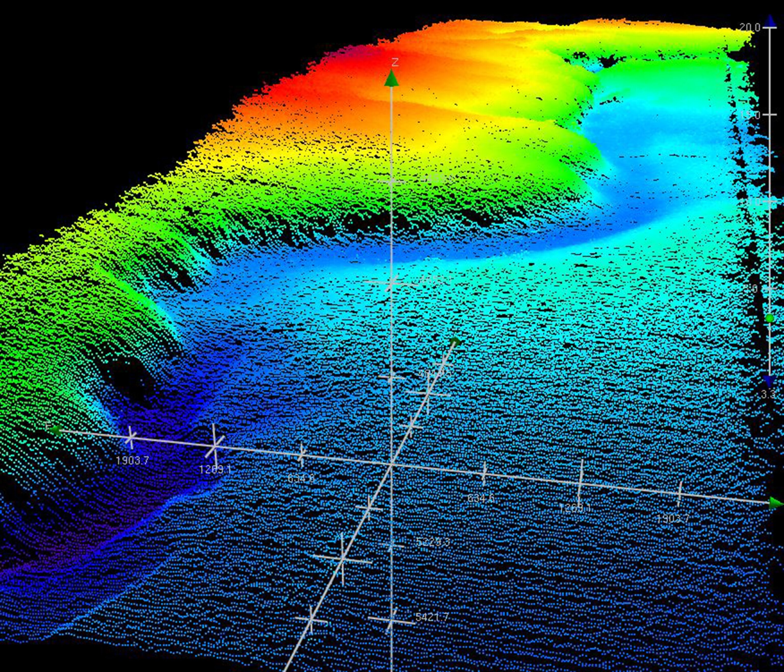
Task: Click the origin where the three axes intersect
Action: [x=392, y=464]
